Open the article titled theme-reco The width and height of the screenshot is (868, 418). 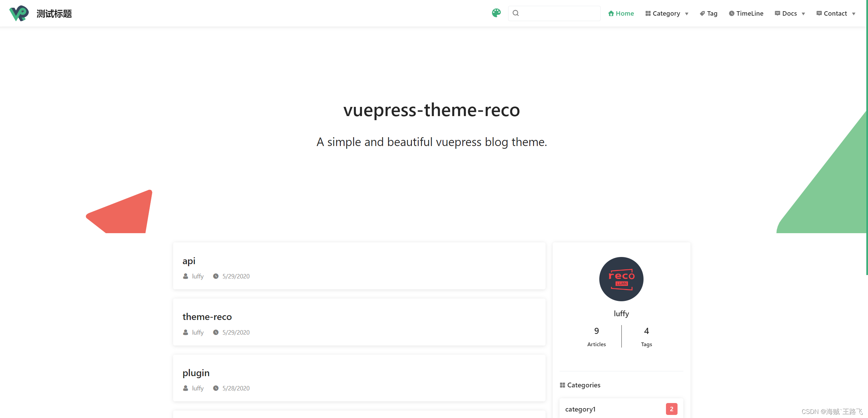207,317
